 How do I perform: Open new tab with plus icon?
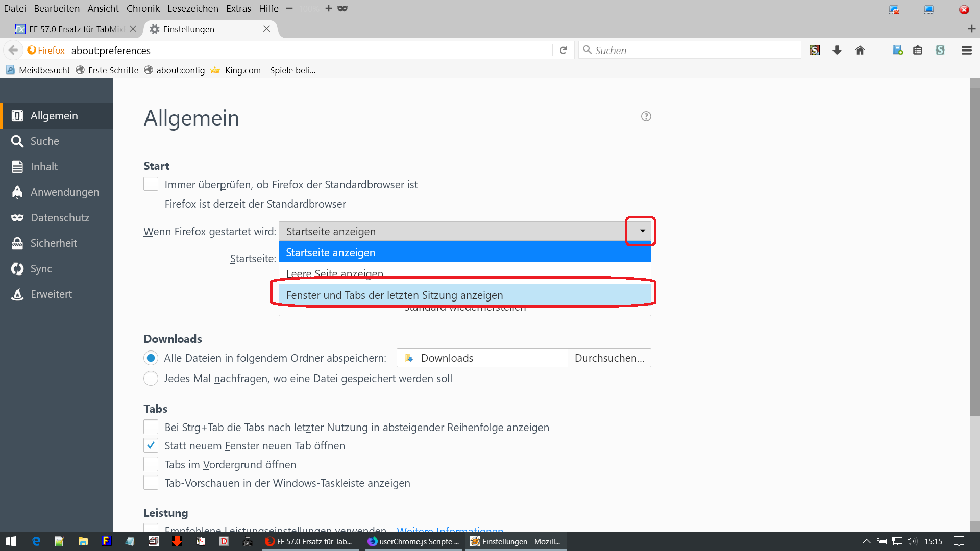tap(971, 29)
